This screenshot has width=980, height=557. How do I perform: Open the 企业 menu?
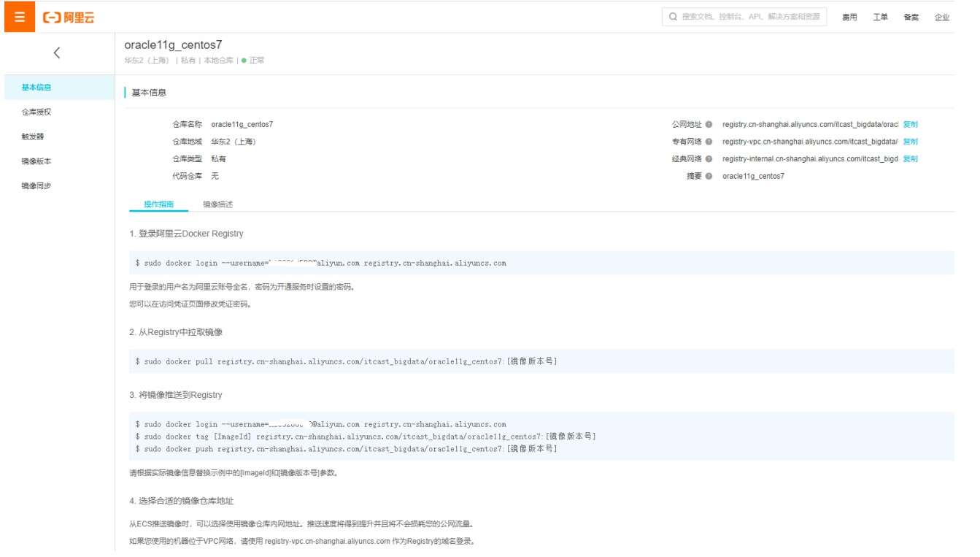tap(942, 18)
